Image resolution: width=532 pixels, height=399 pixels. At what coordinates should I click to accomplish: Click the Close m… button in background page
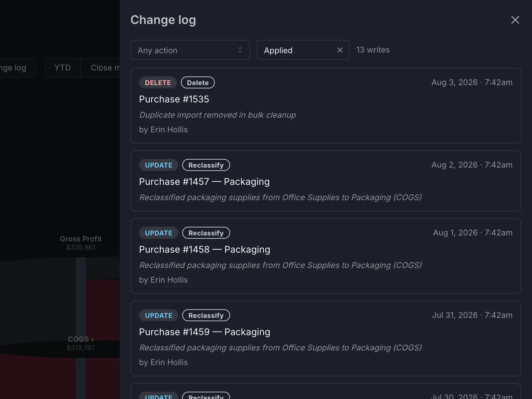[100, 68]
